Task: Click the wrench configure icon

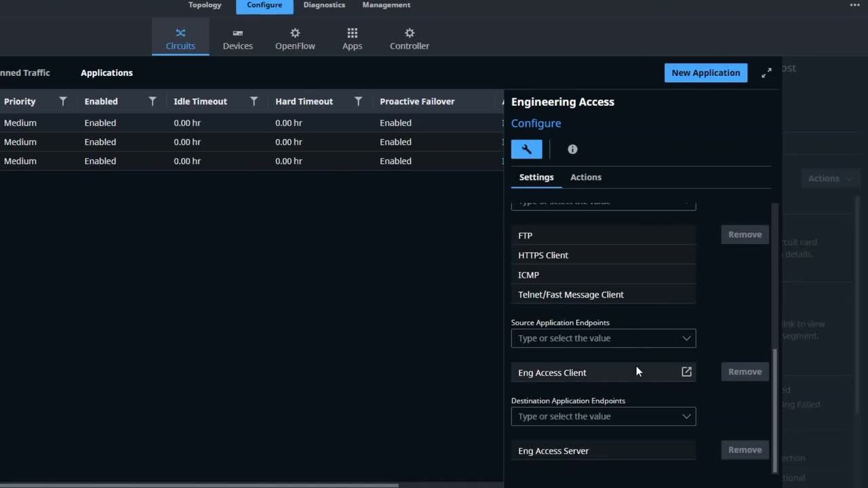Action: [526, 149]
